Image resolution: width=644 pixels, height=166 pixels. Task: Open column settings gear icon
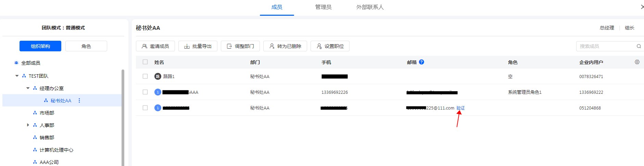pyautogui.click(x=637, y=62)
